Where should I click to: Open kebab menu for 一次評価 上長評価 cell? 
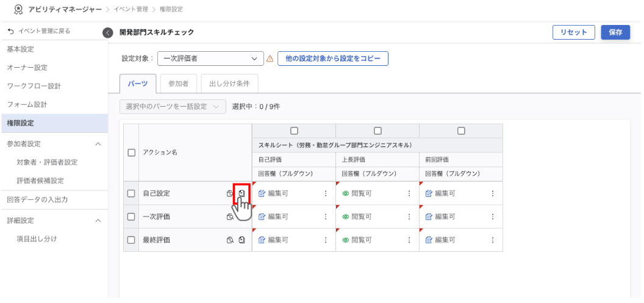point(409,217)
